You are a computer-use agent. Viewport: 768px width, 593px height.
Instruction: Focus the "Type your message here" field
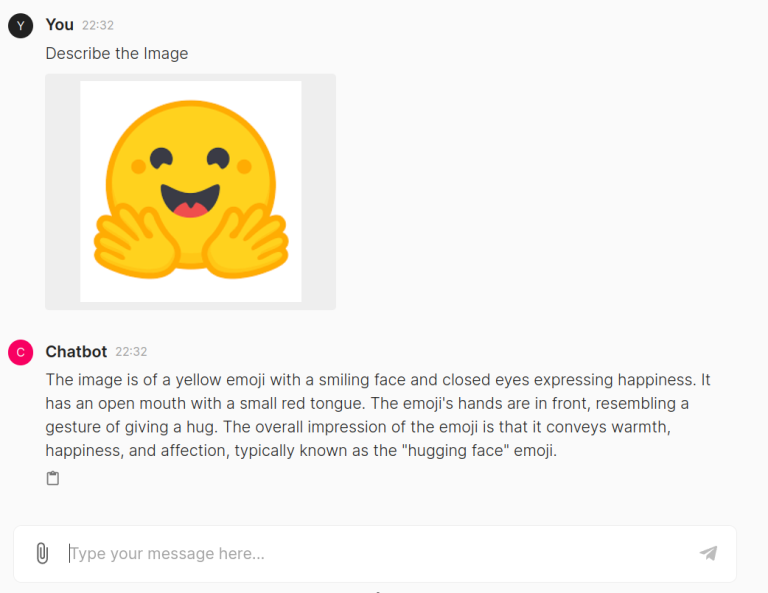pos(380,553)
